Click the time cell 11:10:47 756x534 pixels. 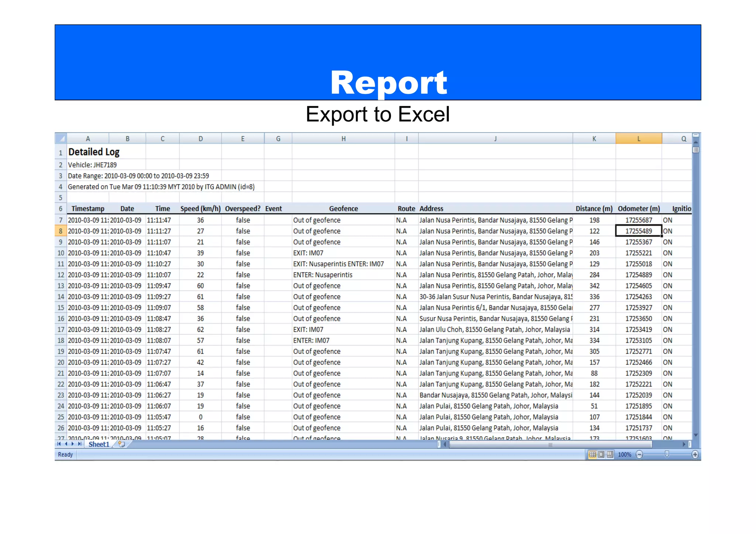point(162,253)
